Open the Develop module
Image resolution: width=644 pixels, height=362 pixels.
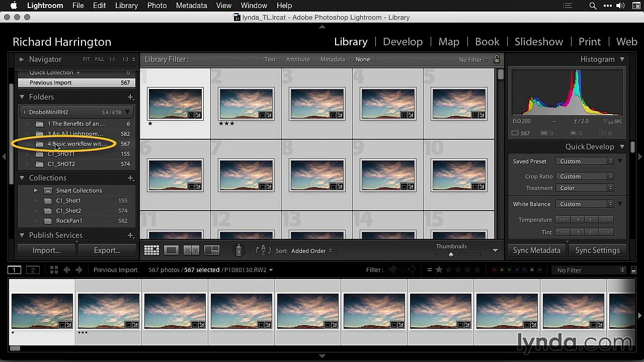403,42
